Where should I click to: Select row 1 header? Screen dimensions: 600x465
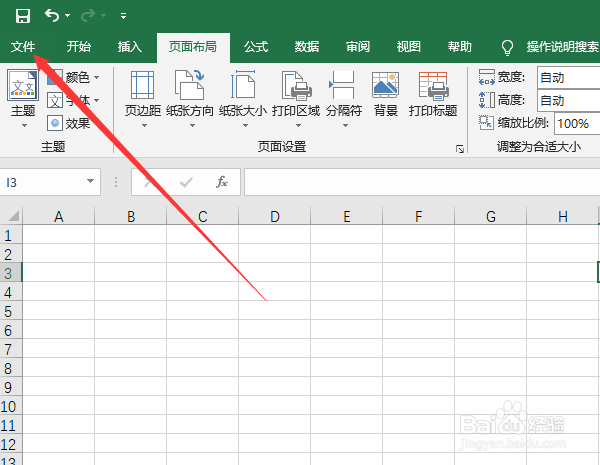[11, 234]
